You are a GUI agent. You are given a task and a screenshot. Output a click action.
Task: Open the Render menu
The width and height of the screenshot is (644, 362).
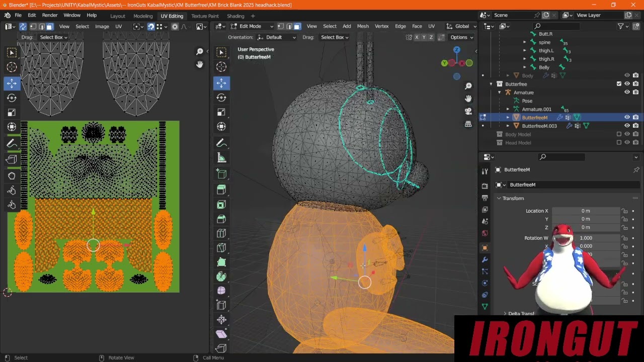click(49, 15)
